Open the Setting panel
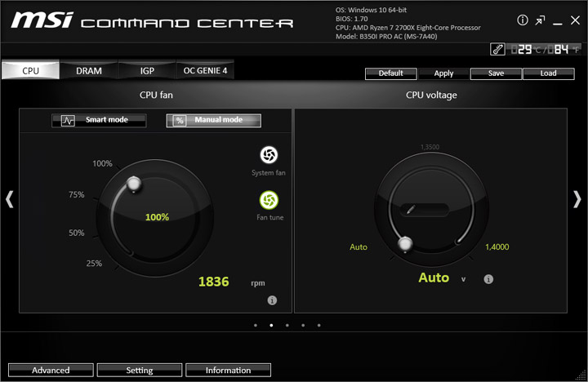 140,370
